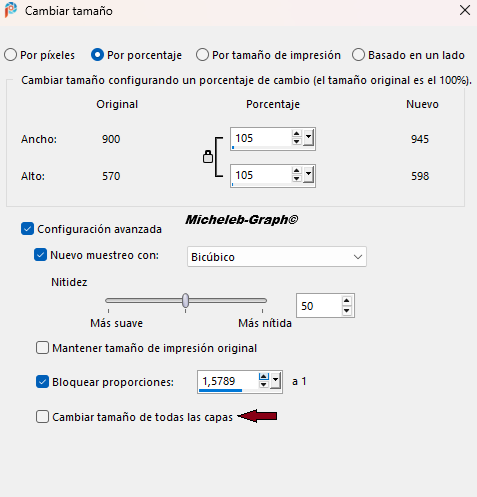Decrease width percentage with down arrow
477x497 pixels.
[x=296, y=142]
